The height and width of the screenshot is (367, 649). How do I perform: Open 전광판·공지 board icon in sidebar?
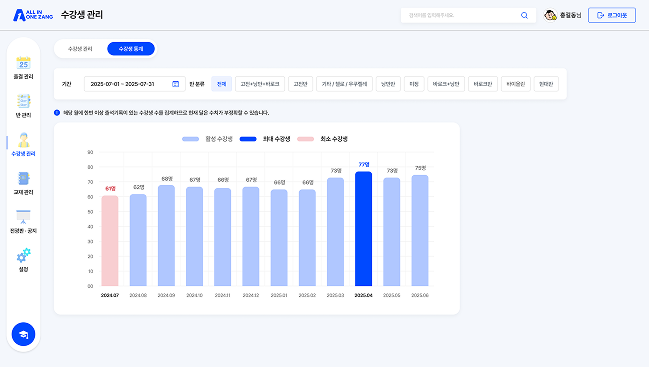pos(23,217)
